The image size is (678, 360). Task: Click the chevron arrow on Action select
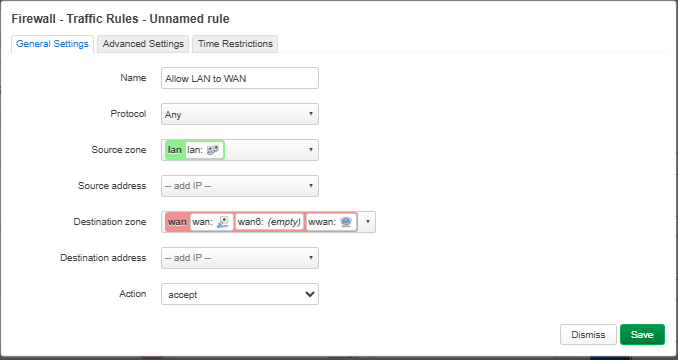click(310, 294)
